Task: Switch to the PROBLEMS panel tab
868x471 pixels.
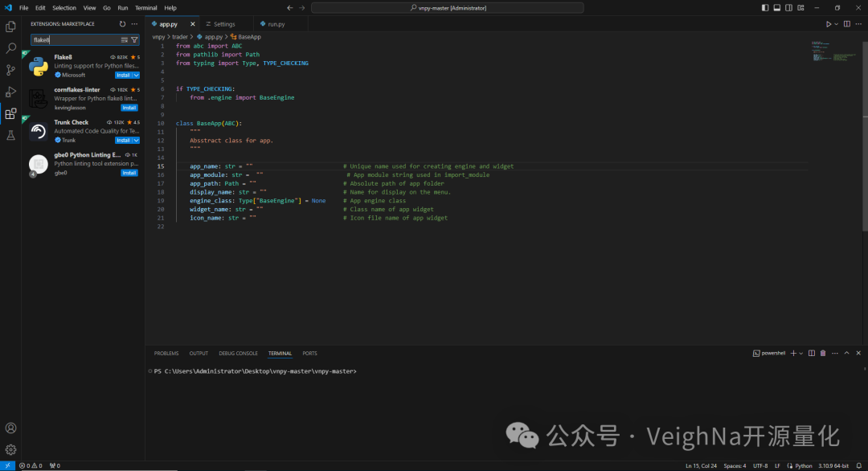Action: click(166, 353)
